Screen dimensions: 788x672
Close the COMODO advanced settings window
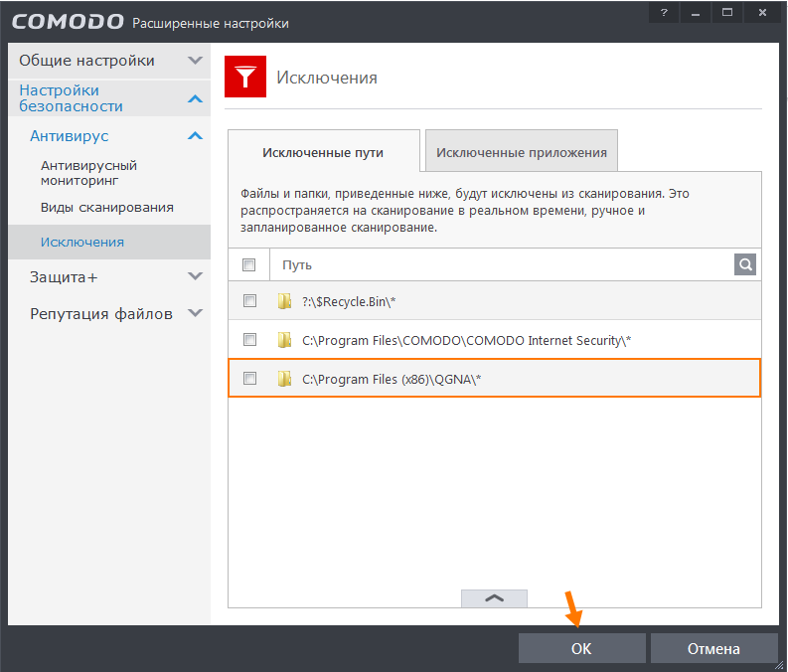762,13
